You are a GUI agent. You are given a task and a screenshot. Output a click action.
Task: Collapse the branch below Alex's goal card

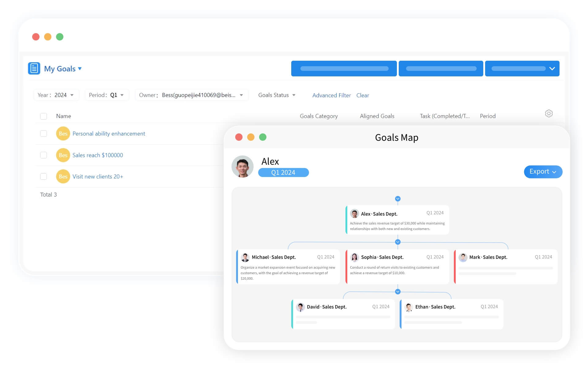[398, 242]
